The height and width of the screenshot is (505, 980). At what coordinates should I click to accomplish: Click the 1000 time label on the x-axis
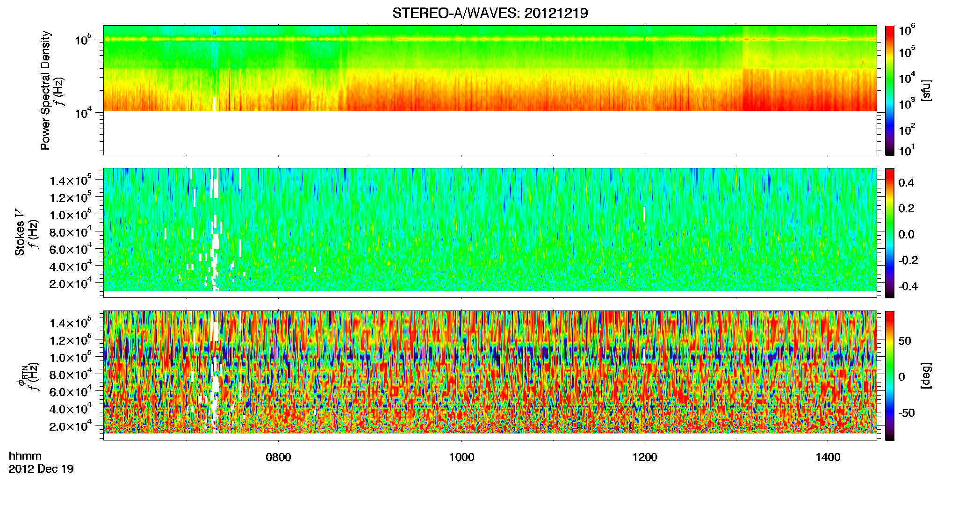[461, 457]
